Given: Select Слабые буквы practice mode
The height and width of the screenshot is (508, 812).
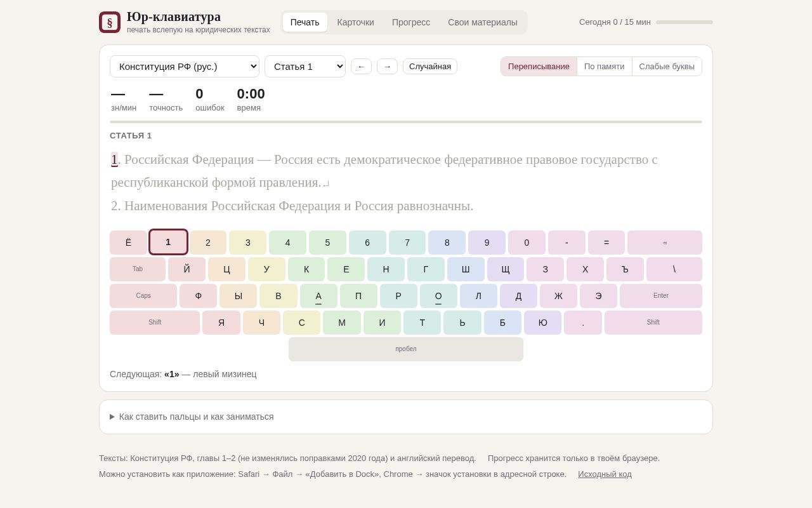Looking at the screenshot, I should click(x=667, y=66).
